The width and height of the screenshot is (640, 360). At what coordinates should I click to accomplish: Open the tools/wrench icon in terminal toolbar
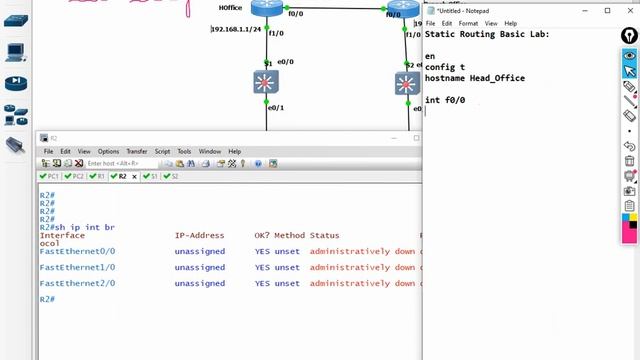pos(232,164)
